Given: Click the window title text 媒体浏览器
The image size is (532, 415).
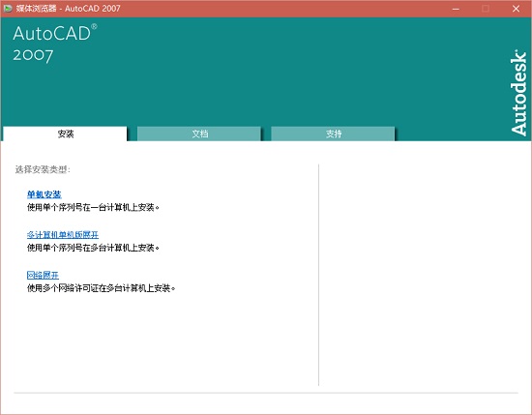Looking at the screenshot, I should tap(36, 9).
